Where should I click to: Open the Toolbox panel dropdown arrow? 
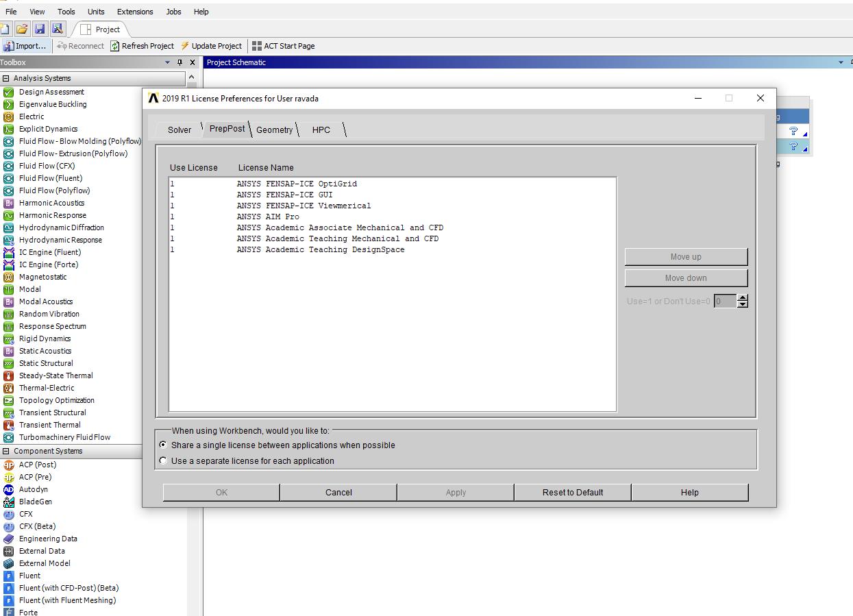[168, 62]
